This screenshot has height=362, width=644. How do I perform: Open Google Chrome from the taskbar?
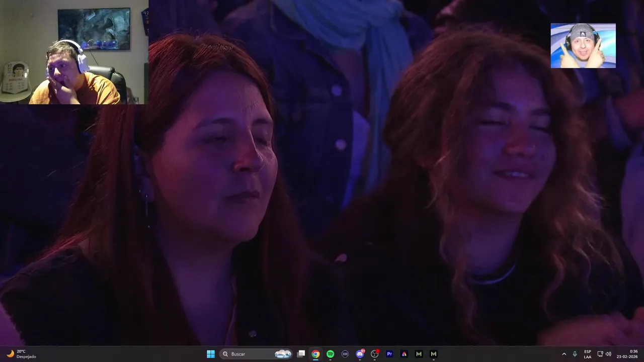pyautogui.click(x=315, y=354)
